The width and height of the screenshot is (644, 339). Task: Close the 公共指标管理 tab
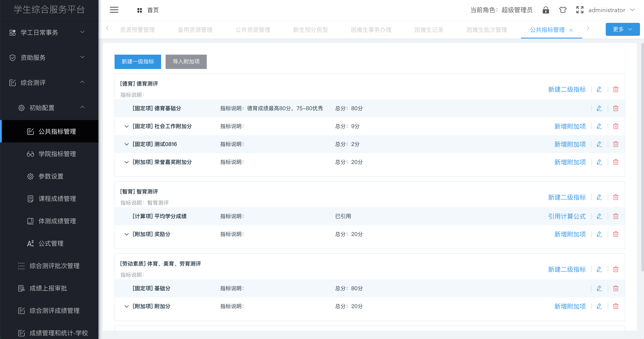pos(571,30)
